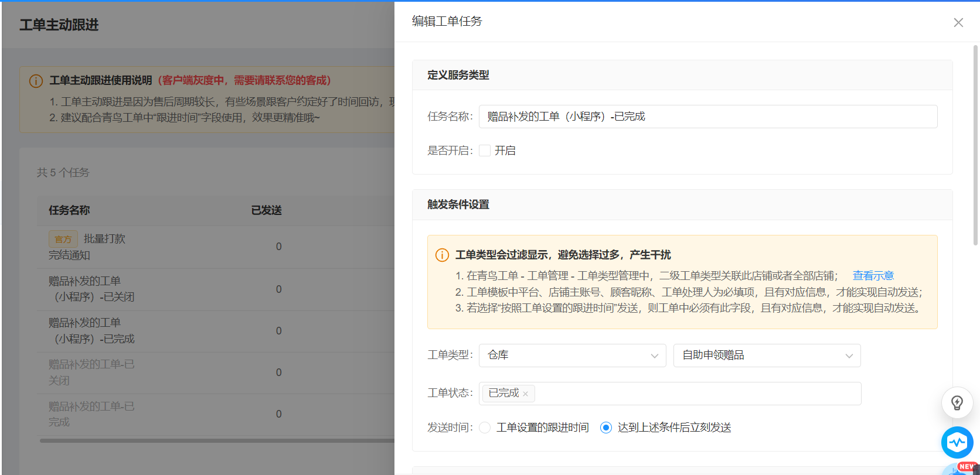The width and height of the screenshot is (980, 475).
Task: Select 赠品补发的工单（小程序）-已完成 row
Action: click(216, 331)
